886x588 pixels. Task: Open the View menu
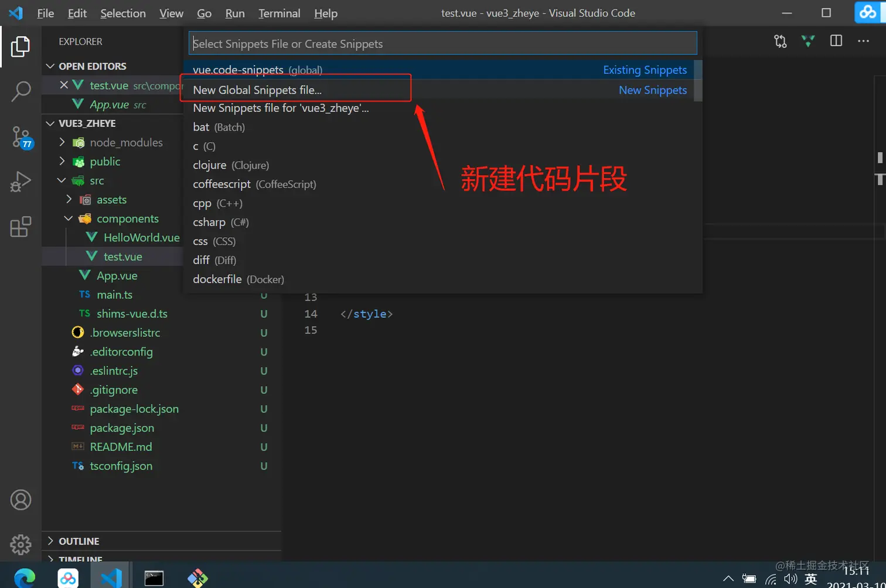pos(171,13)
